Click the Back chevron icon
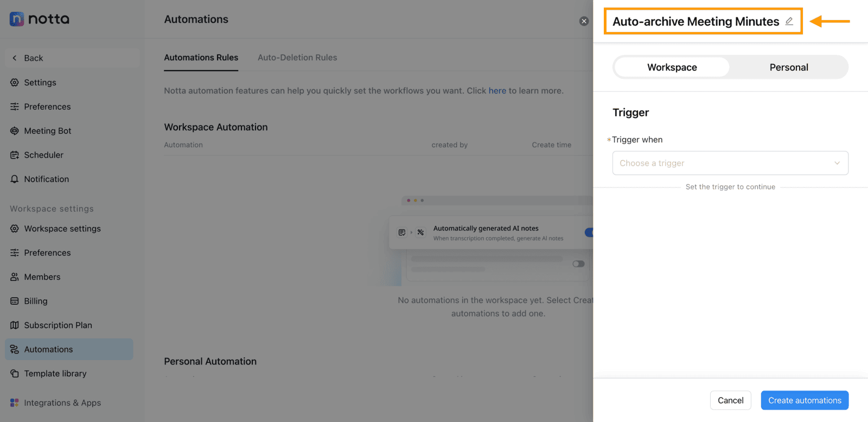This screenshot has width=868, height=422. [x=15, y=58]
